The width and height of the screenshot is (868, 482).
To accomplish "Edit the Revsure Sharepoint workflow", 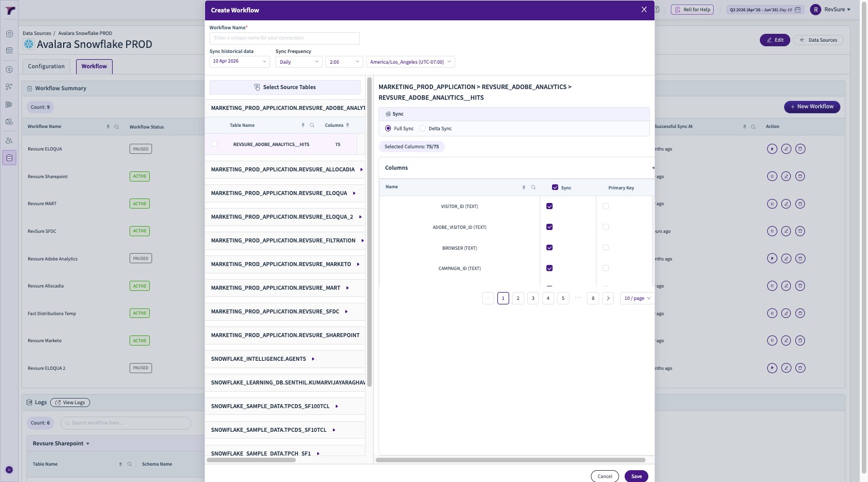I will click(x=786, y=176).
